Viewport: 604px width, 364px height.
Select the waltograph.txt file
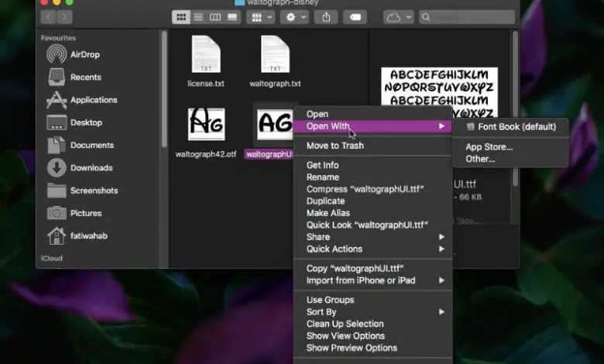[x=275, y=61]
